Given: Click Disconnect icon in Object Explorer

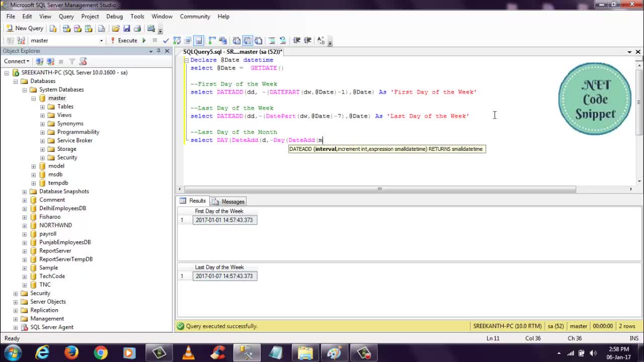Looking at the screenshot, I should [x=50, y=61].
